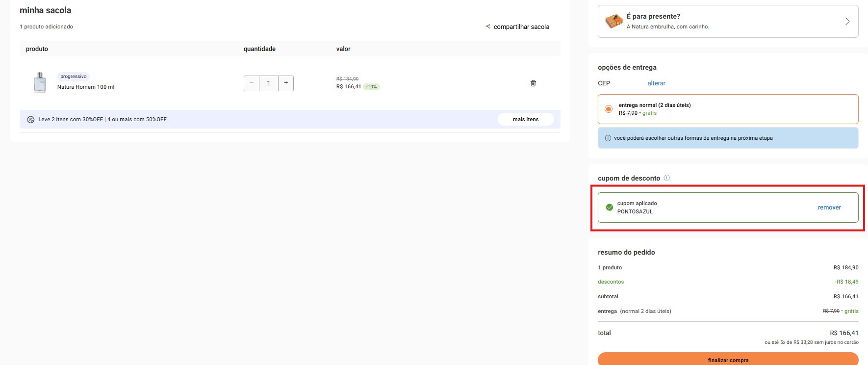The height and width of the screenshot is (365, 868).
Task: Click the produto column header
Action: pyautogui.click(x=37, y=49)
